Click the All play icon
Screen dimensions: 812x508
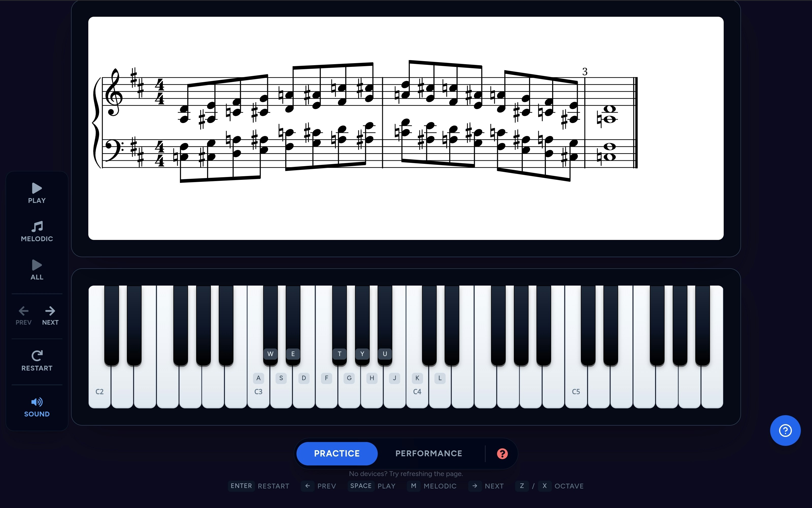(x=37, y=265)
